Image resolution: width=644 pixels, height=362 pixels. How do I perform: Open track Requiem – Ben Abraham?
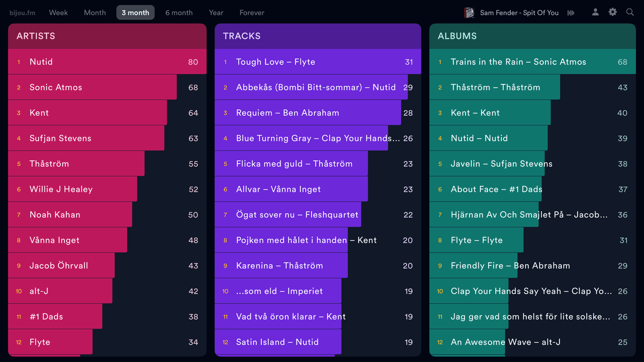coord(318,113)
